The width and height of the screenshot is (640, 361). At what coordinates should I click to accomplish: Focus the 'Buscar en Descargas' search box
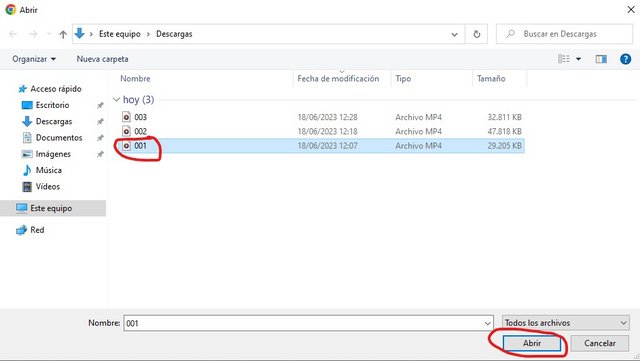564,34
